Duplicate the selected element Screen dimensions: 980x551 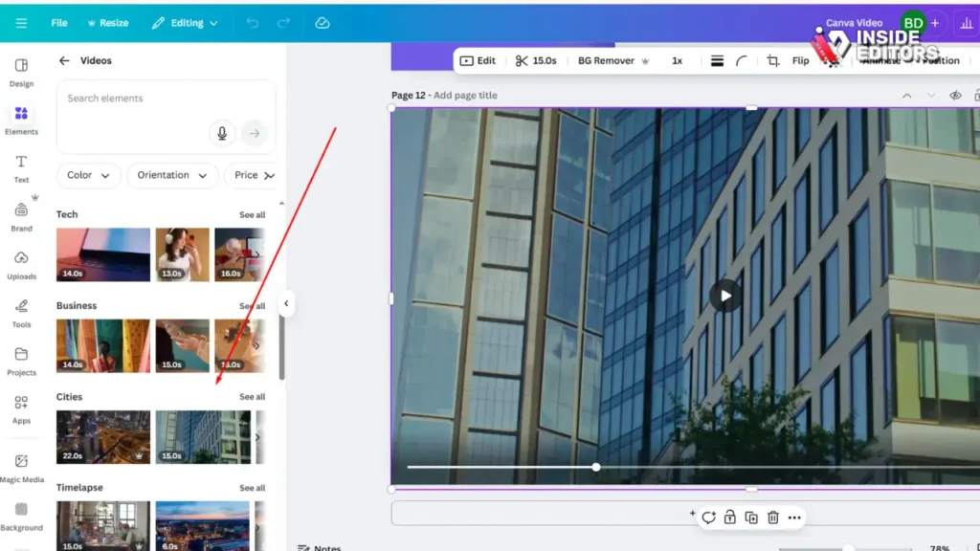pyautogui.click(x=751, y=518)
